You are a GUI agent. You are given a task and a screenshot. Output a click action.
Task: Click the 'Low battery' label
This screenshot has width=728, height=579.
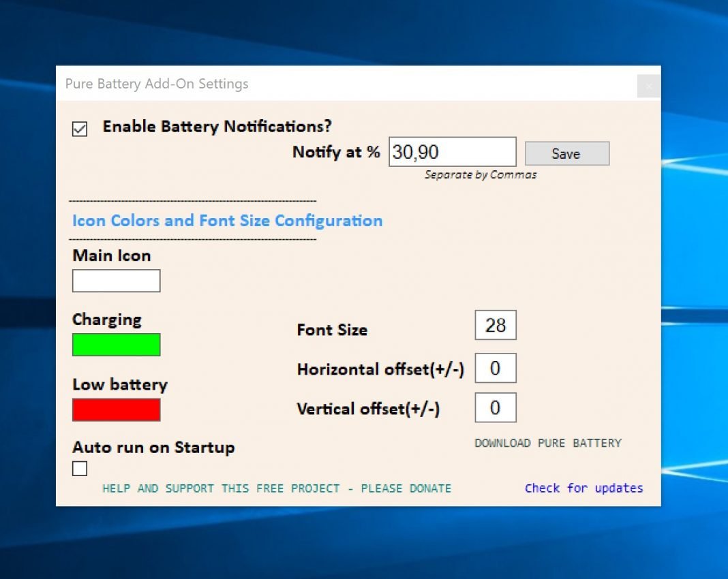point(120,385)
